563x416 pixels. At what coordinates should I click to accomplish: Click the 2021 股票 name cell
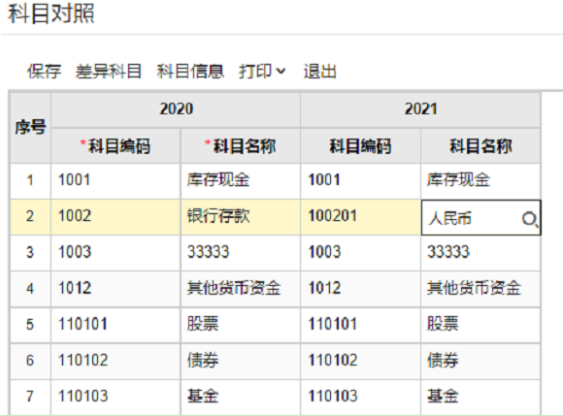[480, 324]
